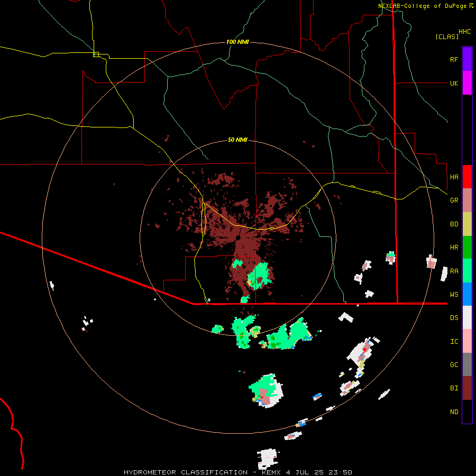Click the UK magenta legend swatch
The width and height of the screenshot is (476, 476).
click(x=467, y=83)
